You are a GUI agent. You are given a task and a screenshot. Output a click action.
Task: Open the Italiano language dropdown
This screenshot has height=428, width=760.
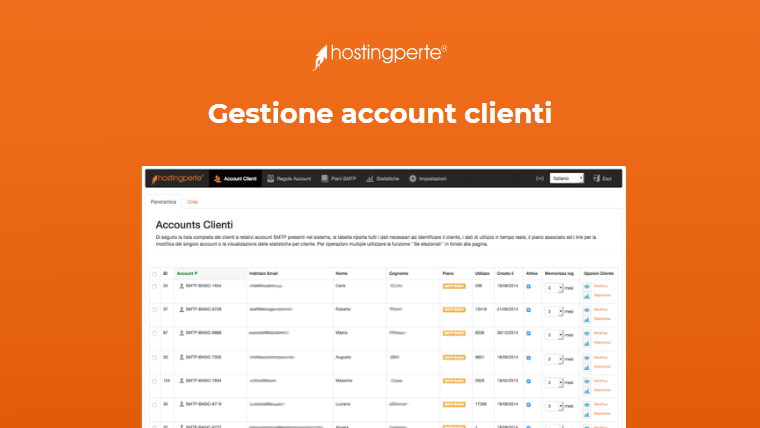567,178
